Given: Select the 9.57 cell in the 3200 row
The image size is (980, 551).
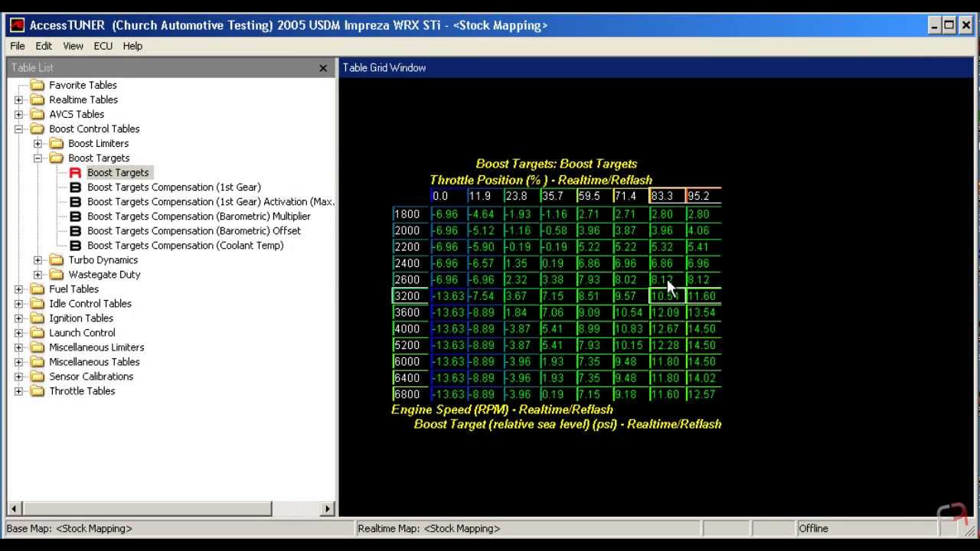Looking at the screenshot, I should click(631, 296).
